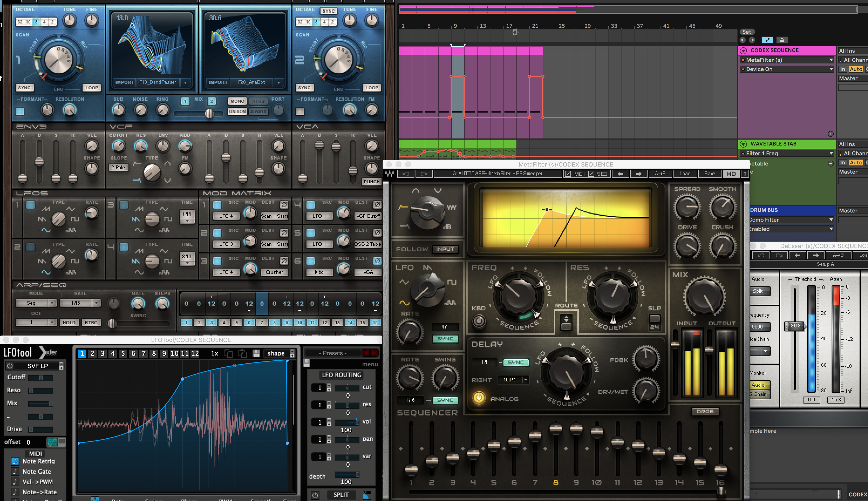
Task: Enable Note Gate in LFOTool MIDI
Action: [x=15, y=471]
